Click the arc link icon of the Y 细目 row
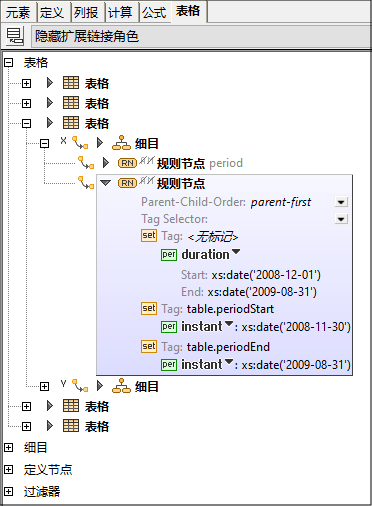372x506 pixels. pos(80,386)
